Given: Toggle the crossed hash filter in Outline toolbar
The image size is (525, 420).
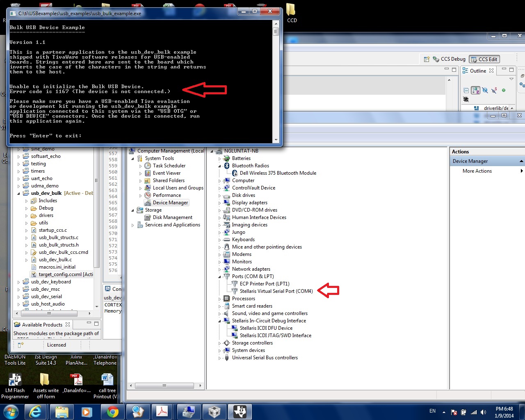Looking at the screenshot, I should click(x=466, y=99).
